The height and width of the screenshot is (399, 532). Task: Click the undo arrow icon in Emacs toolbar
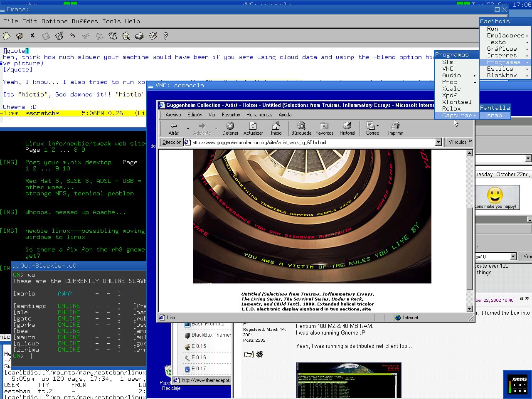(73, 36)
